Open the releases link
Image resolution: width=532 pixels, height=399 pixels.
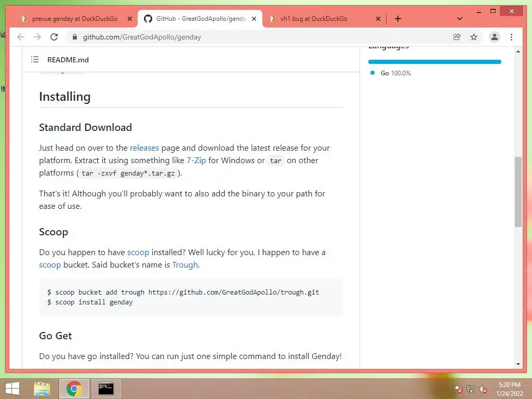coord(144,148)
